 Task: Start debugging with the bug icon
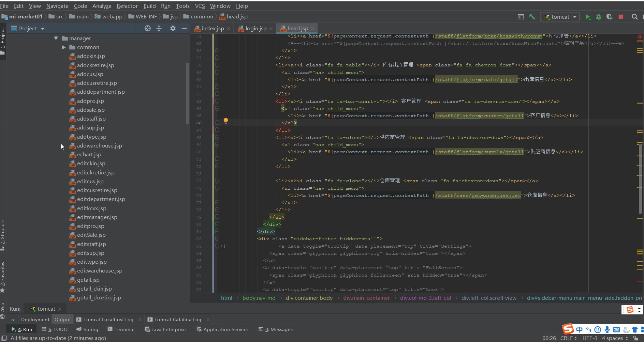tap(599, 17)
